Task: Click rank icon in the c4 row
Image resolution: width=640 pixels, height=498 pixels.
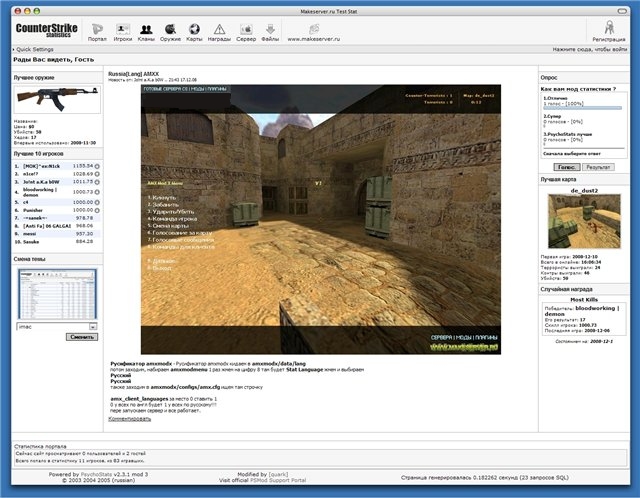Action: (x=97, y=202)
